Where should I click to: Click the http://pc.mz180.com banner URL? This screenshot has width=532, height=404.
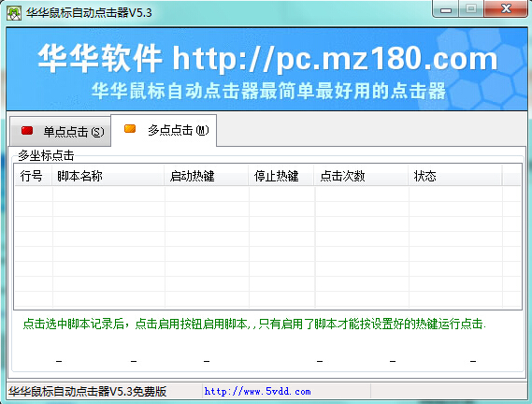[336, 58]
